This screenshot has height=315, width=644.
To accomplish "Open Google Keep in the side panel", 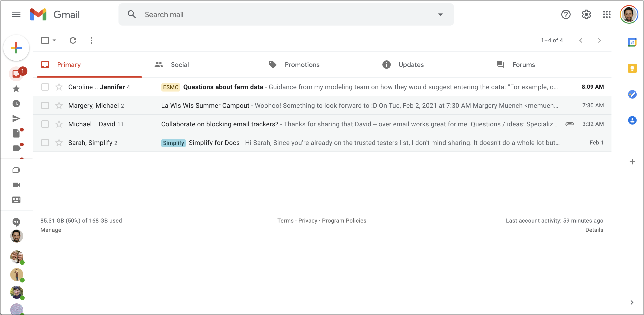I will coord(632,68).
